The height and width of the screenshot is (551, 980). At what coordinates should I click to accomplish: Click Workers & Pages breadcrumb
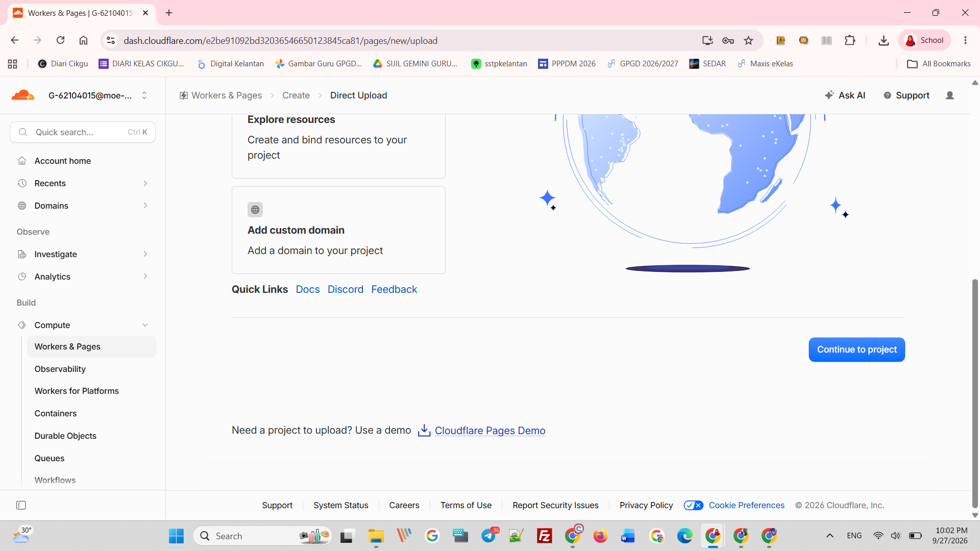click(220, 95)
